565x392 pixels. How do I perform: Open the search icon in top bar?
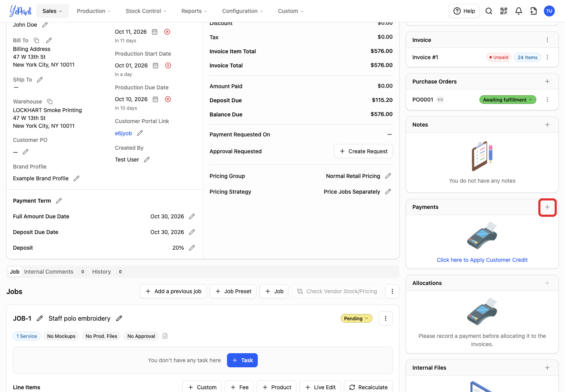tap(489, 11)
